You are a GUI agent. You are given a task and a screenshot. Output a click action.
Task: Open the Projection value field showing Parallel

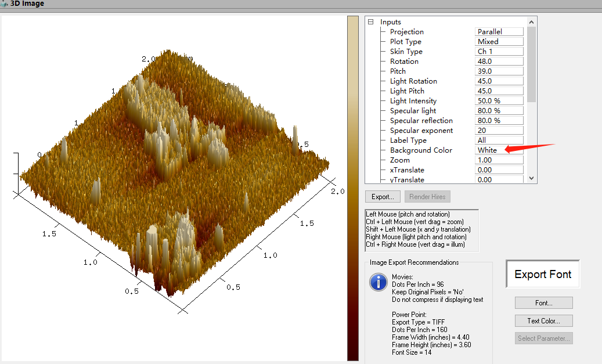[499, 32]
